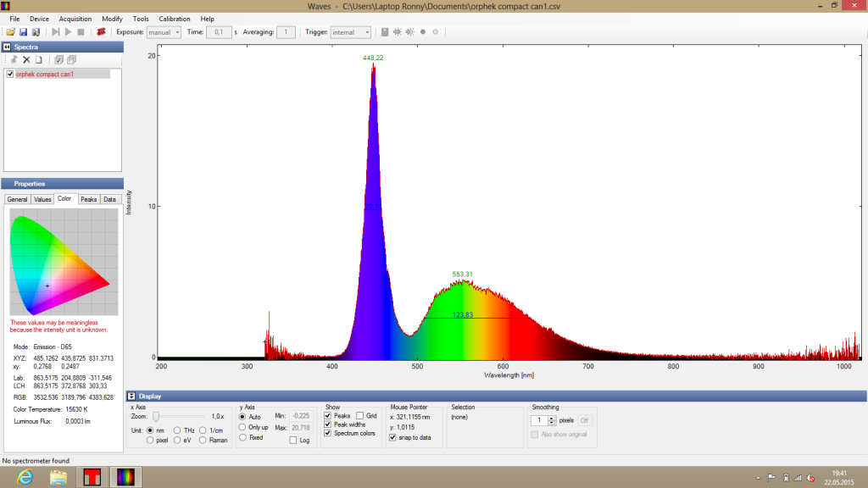This screenshot has height=488, width=868.
Task: Click the network signal tray icon
Action: 798,478
